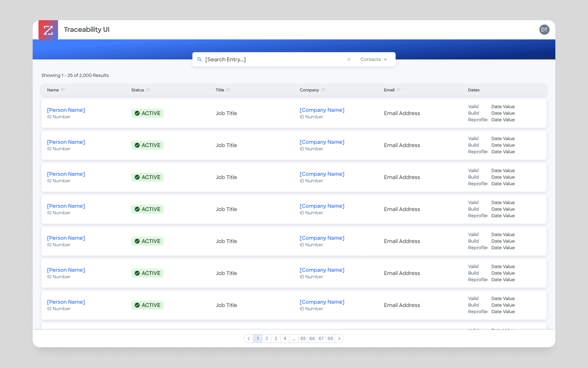Go to next page arrow
The width and height of the screenshot is (588, 368).
(x=339, y=339)
